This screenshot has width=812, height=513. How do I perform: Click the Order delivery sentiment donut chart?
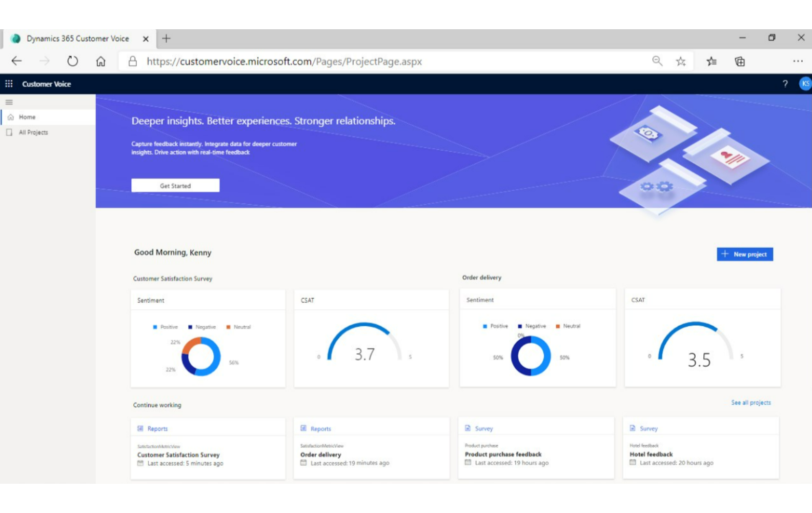(x=531, y=356)
